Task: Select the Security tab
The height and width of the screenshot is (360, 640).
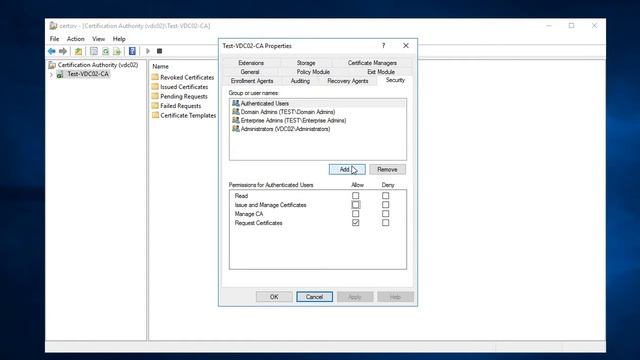Action: pyautogui.click(x=395, y=80)
